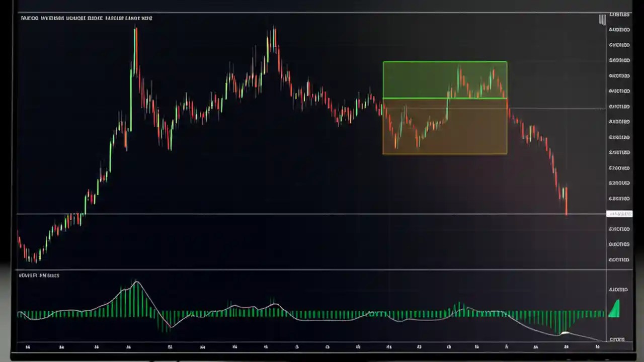644x362 pixels.
Task: Toggle the horizontal support line on the chart
Action: (302, 214)
